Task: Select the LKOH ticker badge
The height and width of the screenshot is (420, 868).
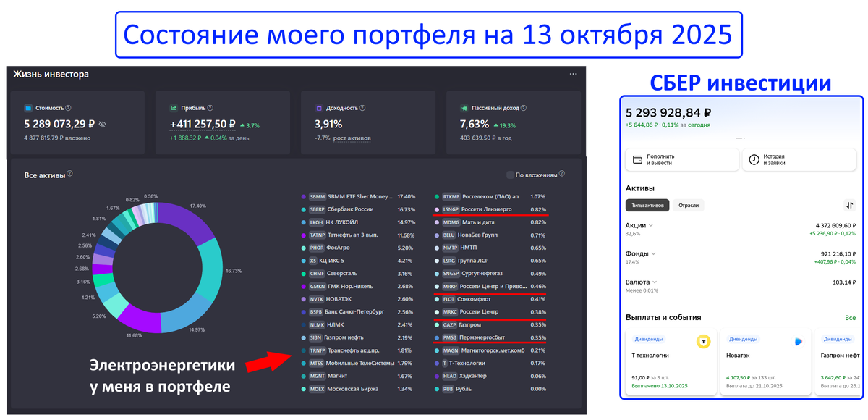Action: pyautogui.click(x=316, y=222)
